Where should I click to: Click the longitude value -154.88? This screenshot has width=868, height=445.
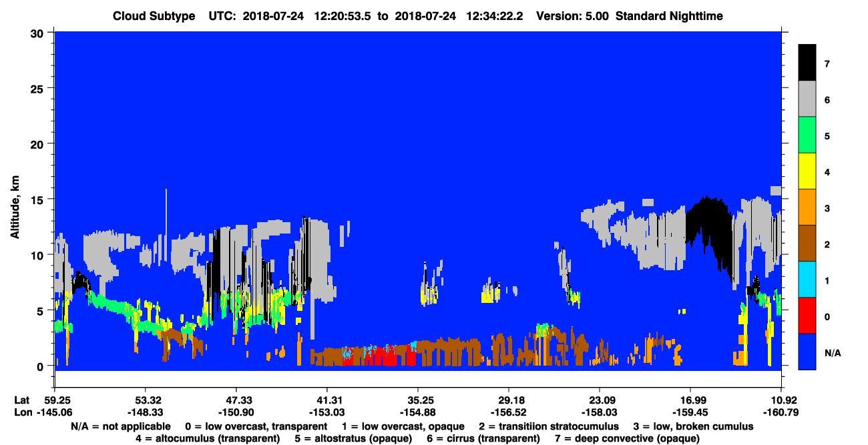(x=417, y=412)
